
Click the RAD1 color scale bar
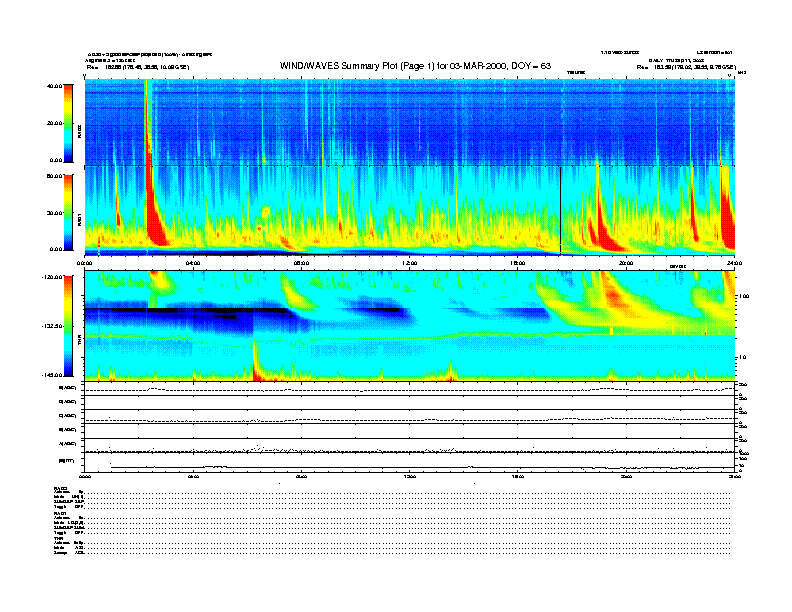68,212
